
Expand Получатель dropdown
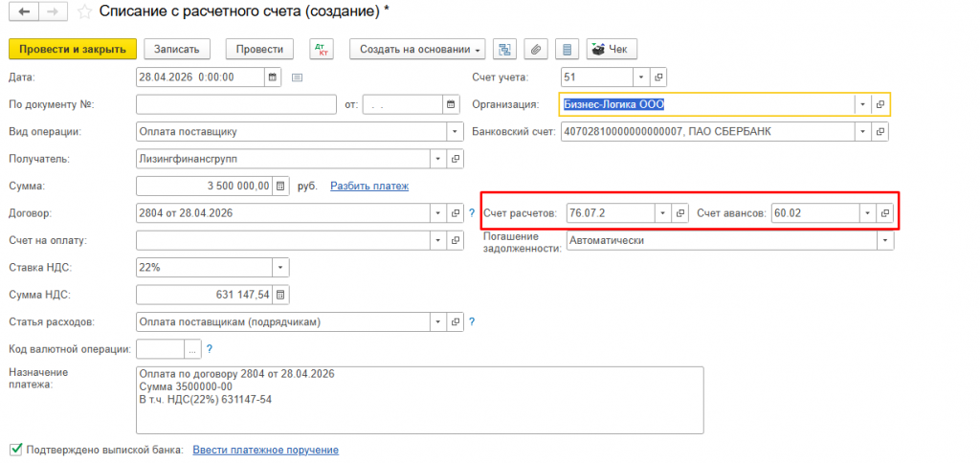[438, 159]
